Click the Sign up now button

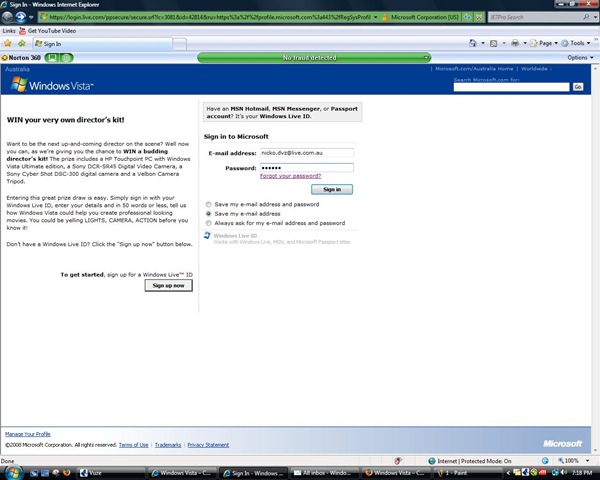168,286
